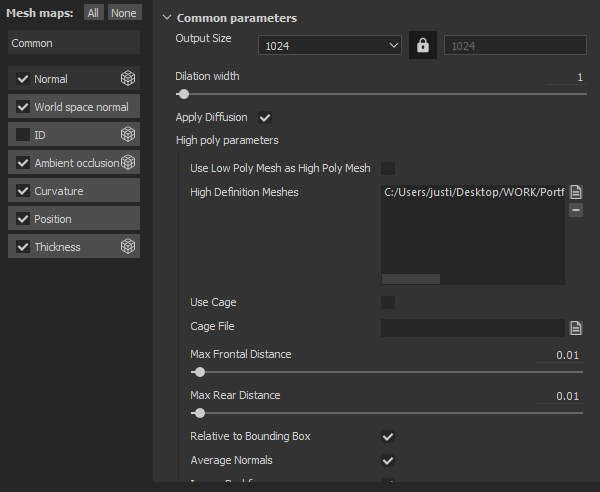Click the cube icon beside Ambient occlusion

point(128,163)
